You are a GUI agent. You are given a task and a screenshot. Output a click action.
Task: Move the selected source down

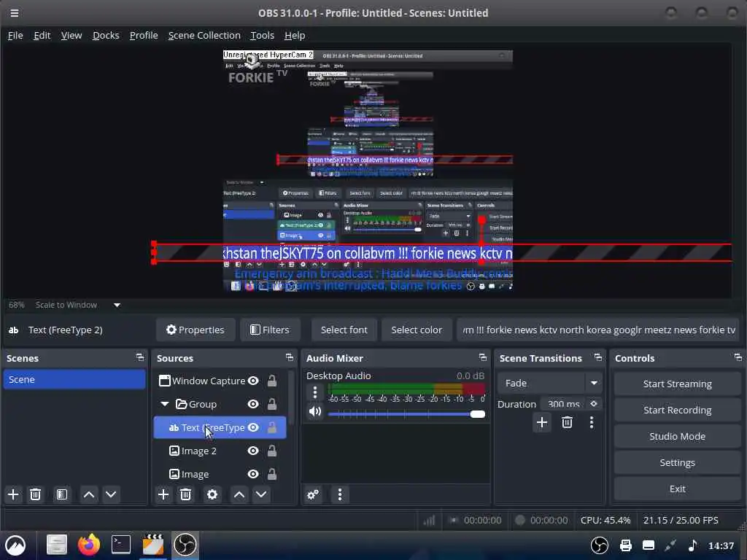point(261,494)
